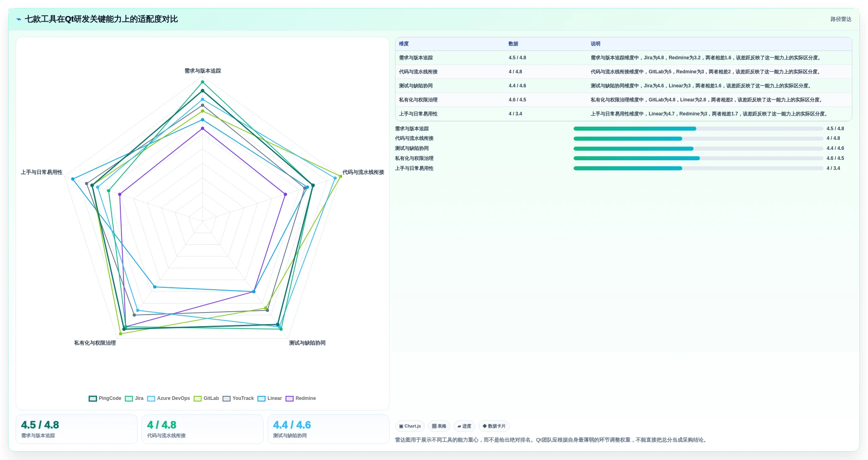
Task: Toggle Azure DevOps legend entry
Action: (168, 398)
